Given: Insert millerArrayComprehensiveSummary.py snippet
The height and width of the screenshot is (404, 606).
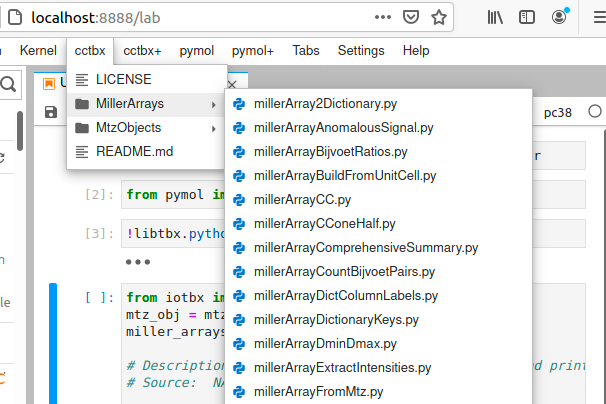Looking at the screenshot, I should point(378,248).
